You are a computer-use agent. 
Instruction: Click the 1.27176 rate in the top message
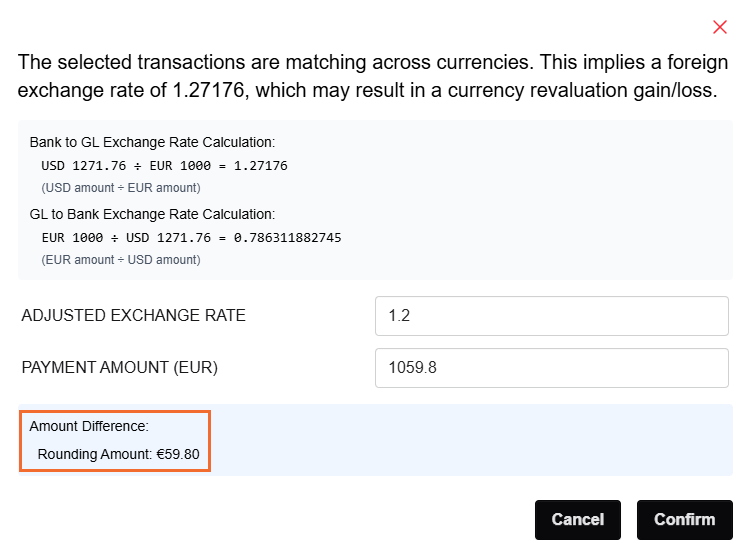click(x=208, y=90)
